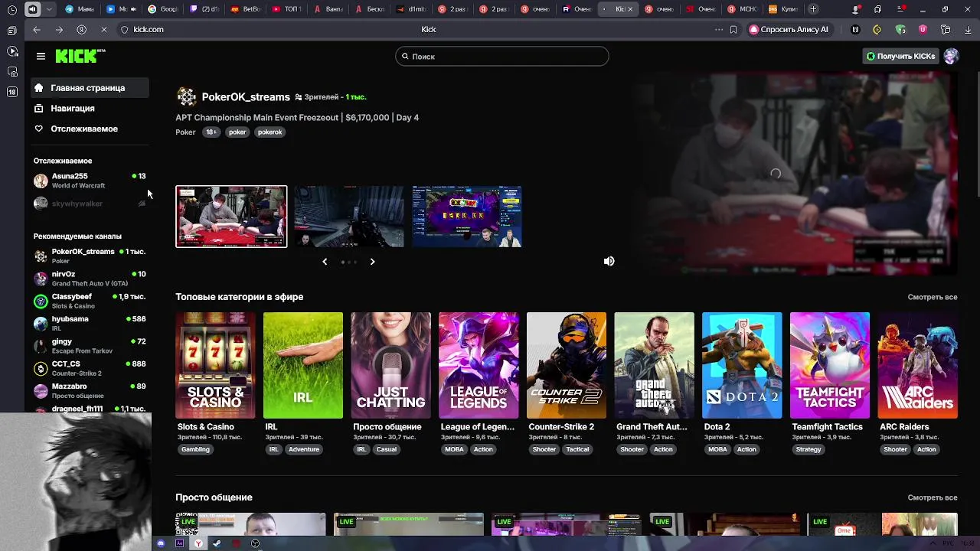Click Strategy tag under Teamfight Tactics
980x551 pixels.
808,449
